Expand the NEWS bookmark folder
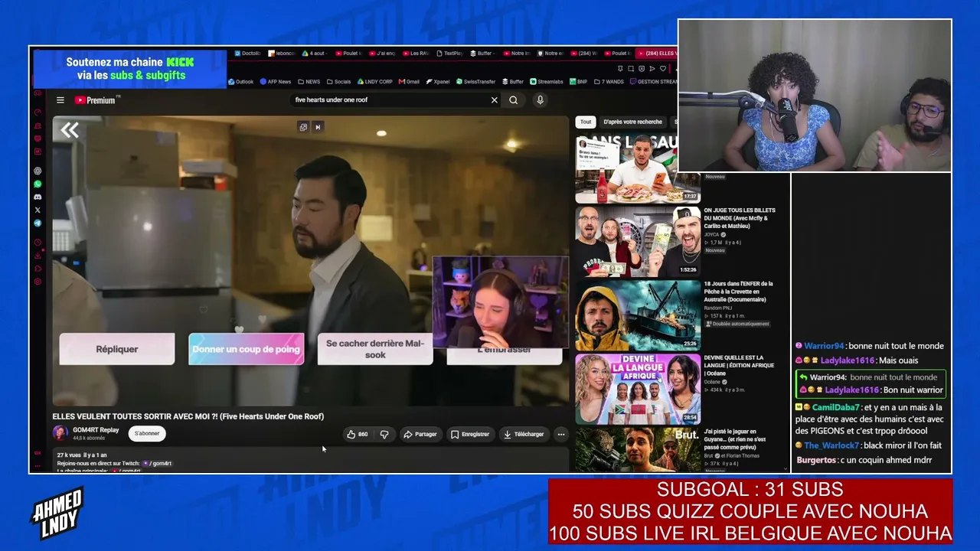Viewport: 980px width, 551px height. (x=309, y=82)
